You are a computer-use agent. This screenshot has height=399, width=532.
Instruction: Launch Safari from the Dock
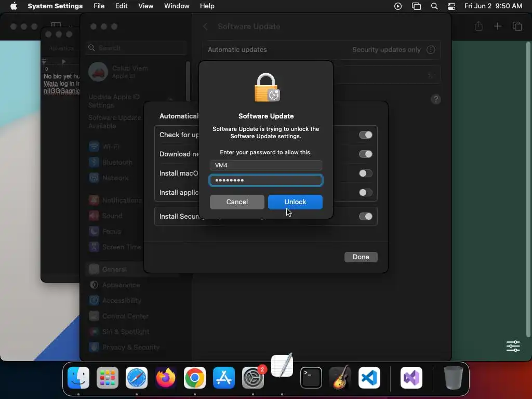point(137,378)
